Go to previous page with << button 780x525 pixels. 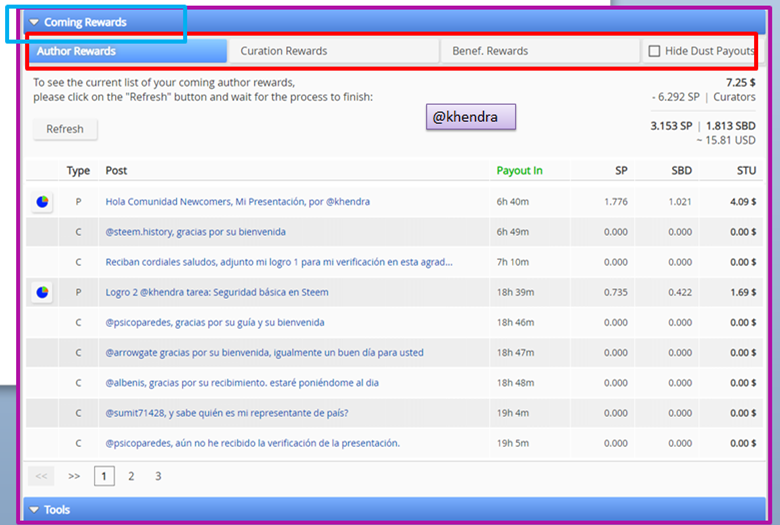[41, 476]
